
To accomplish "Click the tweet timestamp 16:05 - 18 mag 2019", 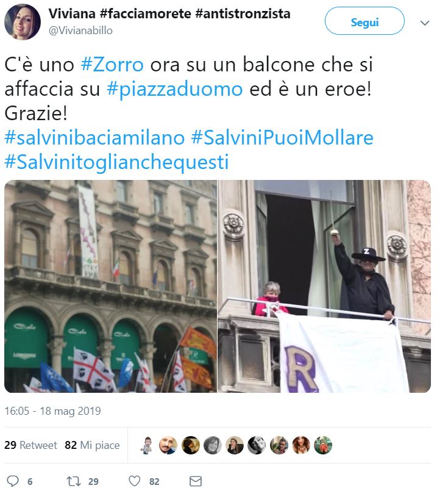I will (x=52, y=411).
